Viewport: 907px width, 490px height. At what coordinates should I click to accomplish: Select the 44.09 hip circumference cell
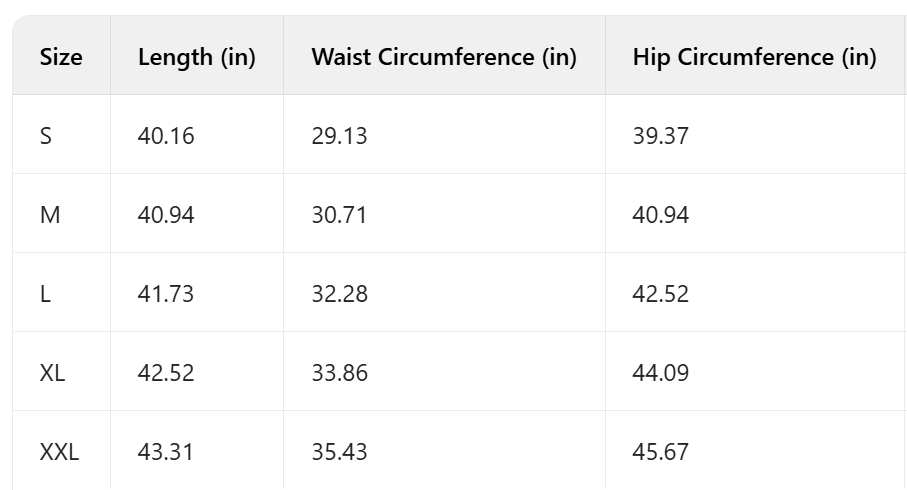click(660, 373)
